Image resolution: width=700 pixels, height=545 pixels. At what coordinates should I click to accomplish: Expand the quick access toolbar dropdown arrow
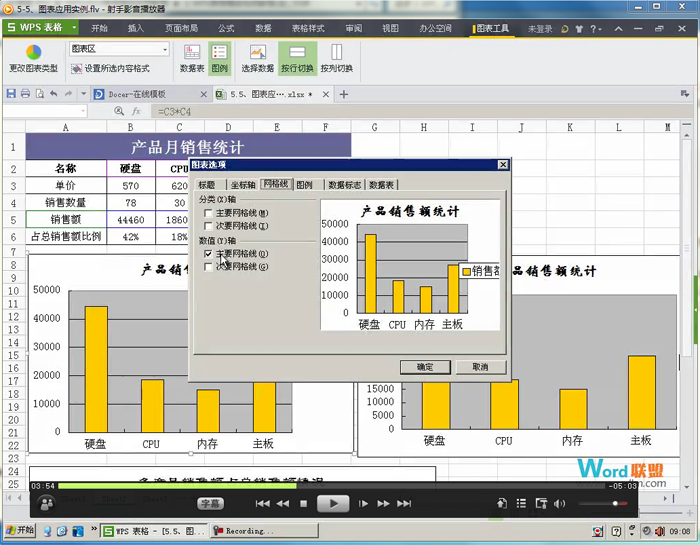click(83, 94)
